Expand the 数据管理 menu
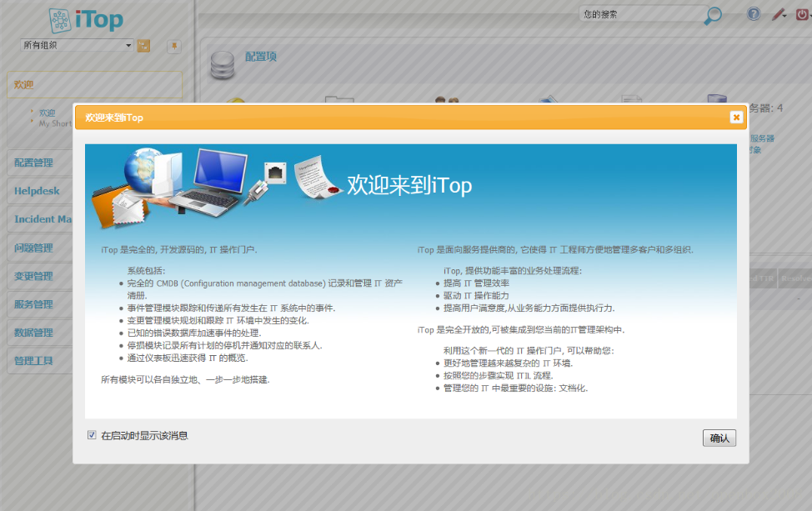This screenshot has height=511, width=812. click(40, 333)
